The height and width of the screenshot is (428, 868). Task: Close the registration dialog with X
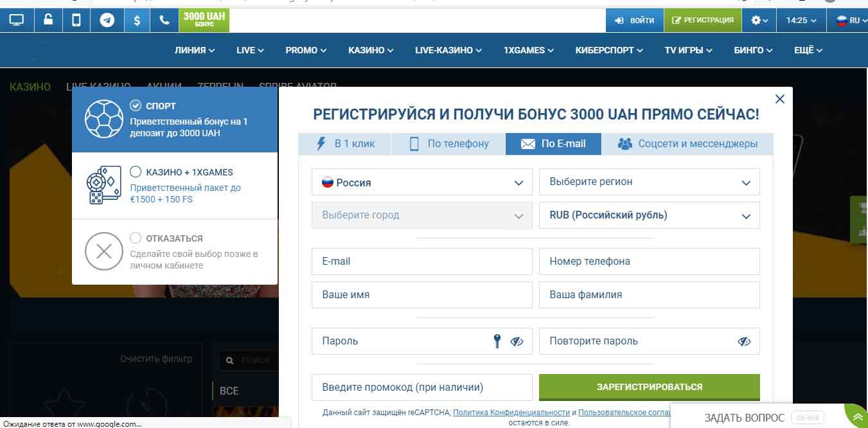pyautogui.click(x=780, y=99)
